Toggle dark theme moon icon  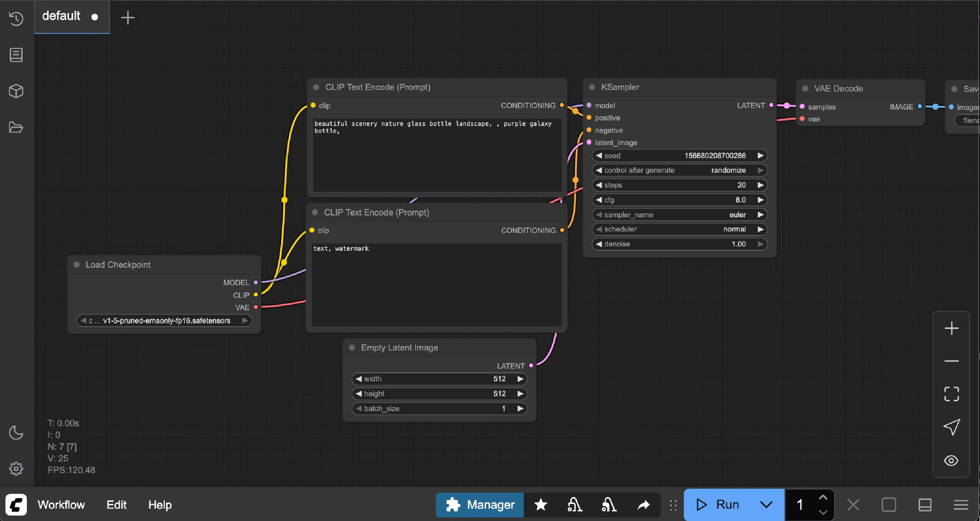click(16, 432)
